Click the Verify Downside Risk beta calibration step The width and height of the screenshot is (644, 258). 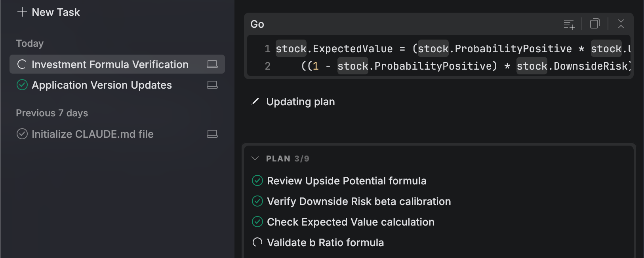click(359, 201)
